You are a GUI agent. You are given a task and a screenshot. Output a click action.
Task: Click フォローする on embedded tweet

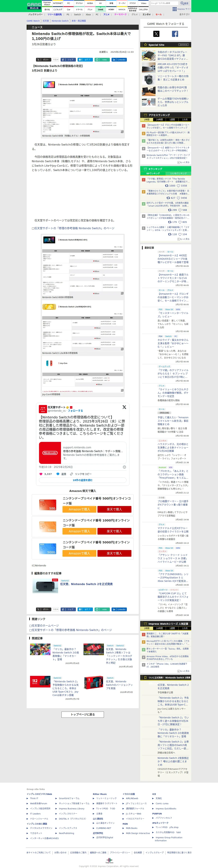click(75, 411)
